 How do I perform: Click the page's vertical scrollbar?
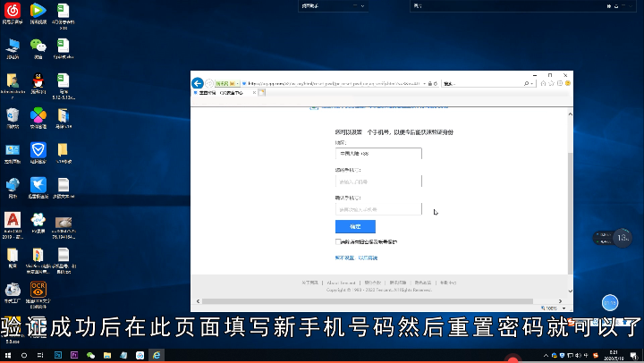(571, 197)
